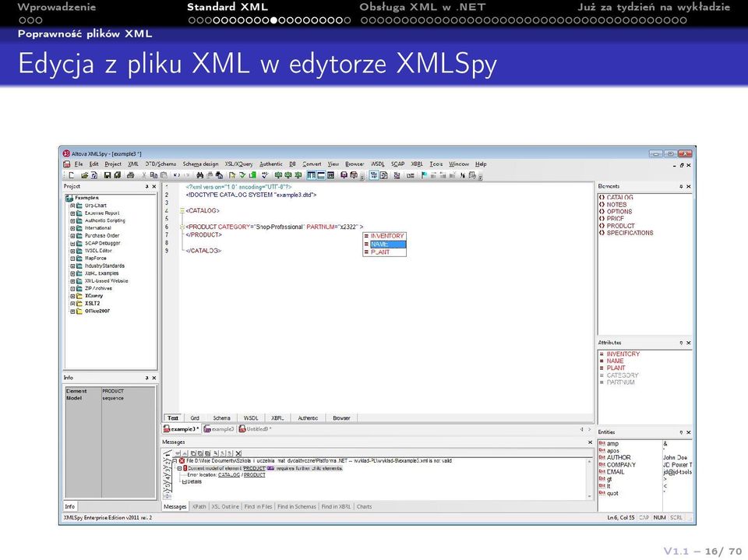This screenshot has height=560, width=748.
Task: Open the XSL/XQuery menu
Action: click(238, 164)
